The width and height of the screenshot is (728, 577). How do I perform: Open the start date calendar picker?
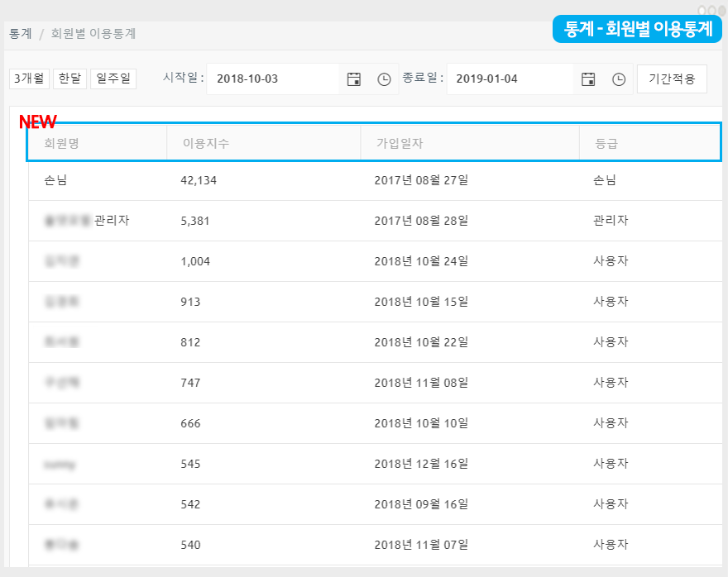354,79
